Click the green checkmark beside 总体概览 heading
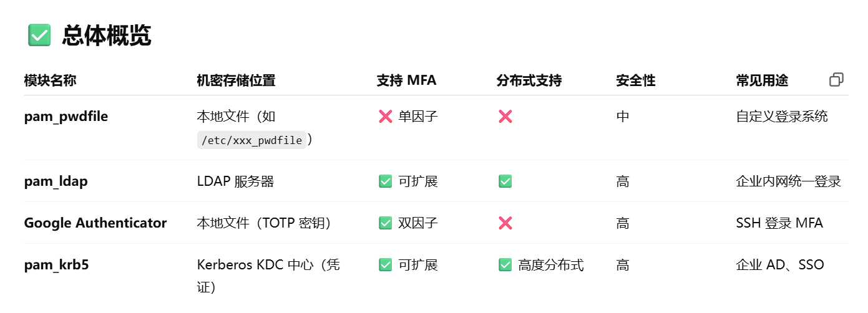Image resolution: width=868 pixels, height=313 pixels. (x=39, y=35)
